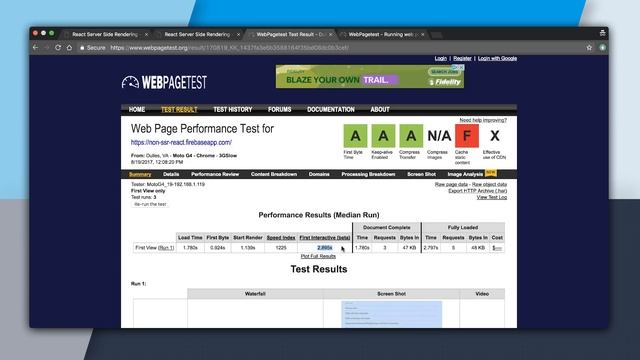Click Login with Google link
640x360 pixels.
497,58
